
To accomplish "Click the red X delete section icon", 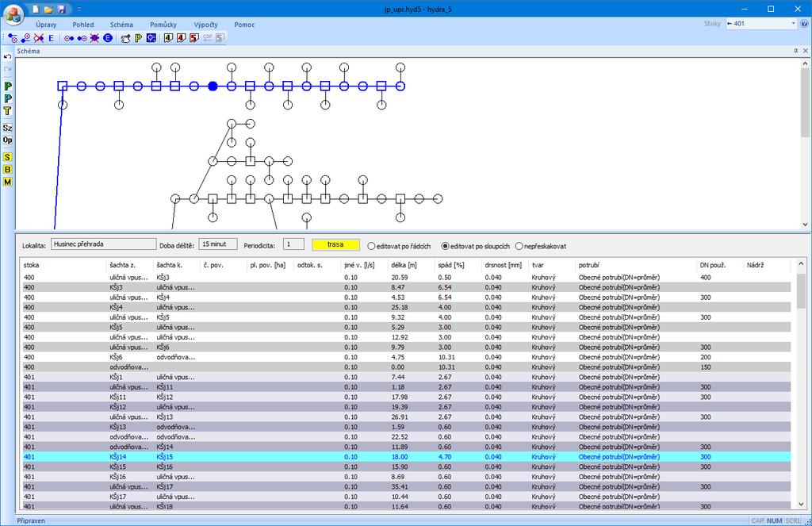I will [39, 38].
